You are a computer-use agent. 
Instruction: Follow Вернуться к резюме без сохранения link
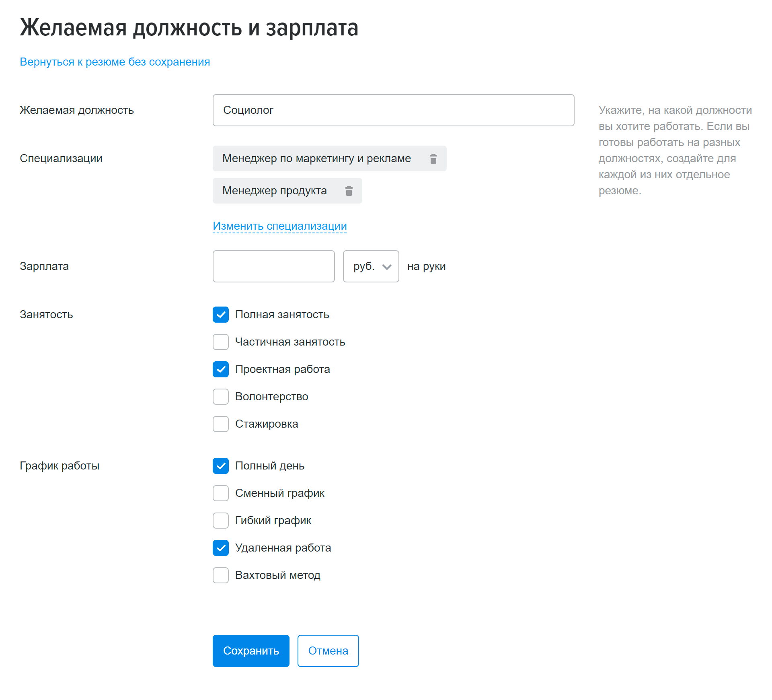click(115, 62)
